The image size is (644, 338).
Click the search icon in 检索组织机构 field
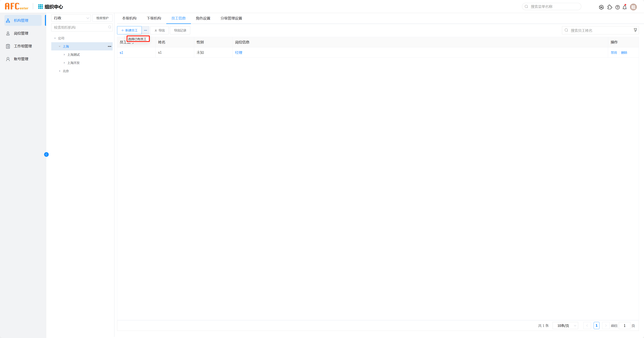110,27
